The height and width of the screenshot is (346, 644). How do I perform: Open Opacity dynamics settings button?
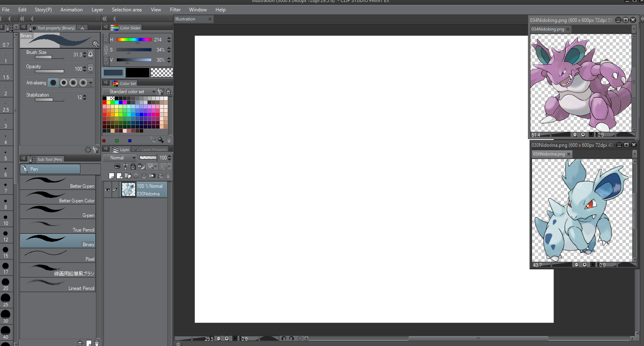pyautogui.click(x=90, y=69)
